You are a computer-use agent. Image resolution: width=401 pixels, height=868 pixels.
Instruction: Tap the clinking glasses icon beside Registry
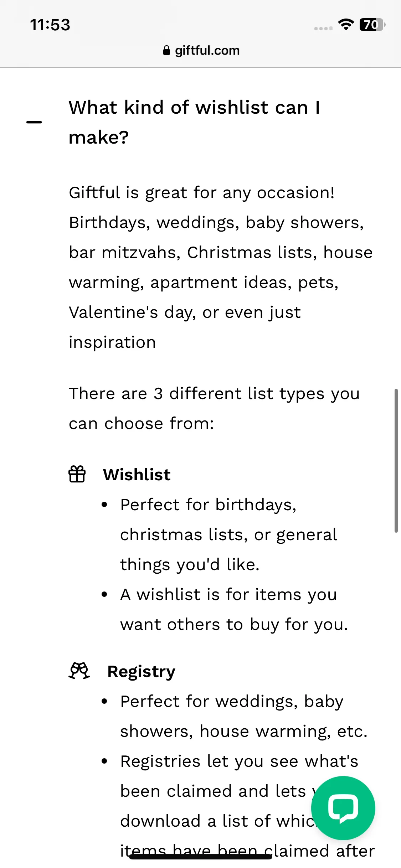coord(79,671)
